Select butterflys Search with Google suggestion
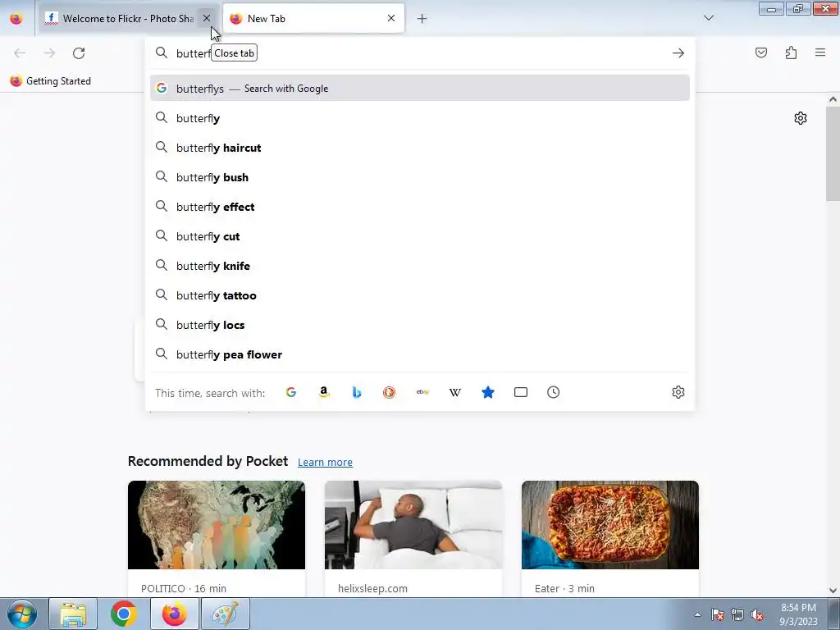Viewport: 840px width, 630px height. pyautogui.click(x=420, y=89)
